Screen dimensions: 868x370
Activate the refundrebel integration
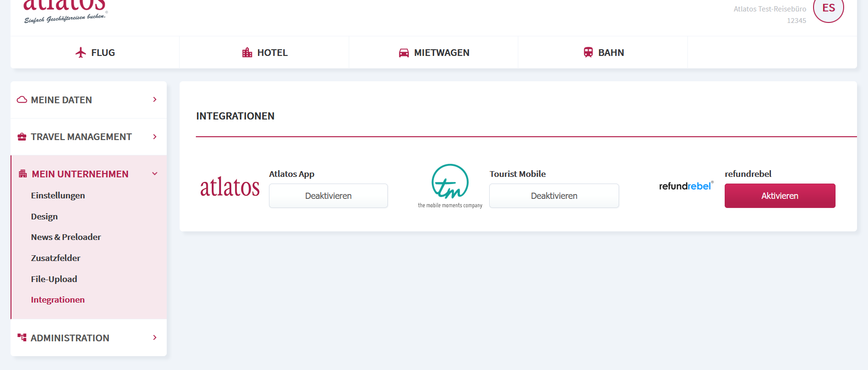(x=780, y=196)
